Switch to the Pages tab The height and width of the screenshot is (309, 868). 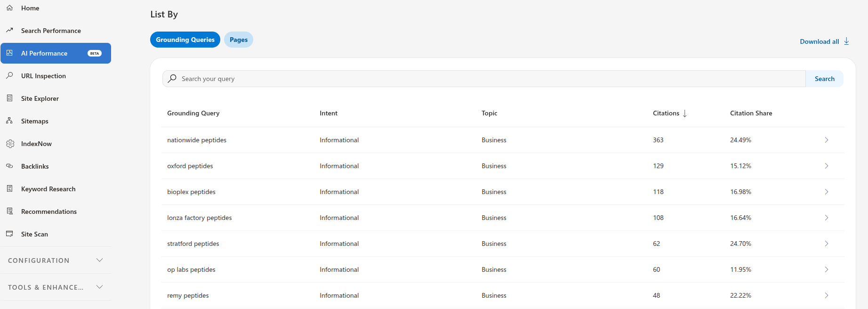point(239,40)
